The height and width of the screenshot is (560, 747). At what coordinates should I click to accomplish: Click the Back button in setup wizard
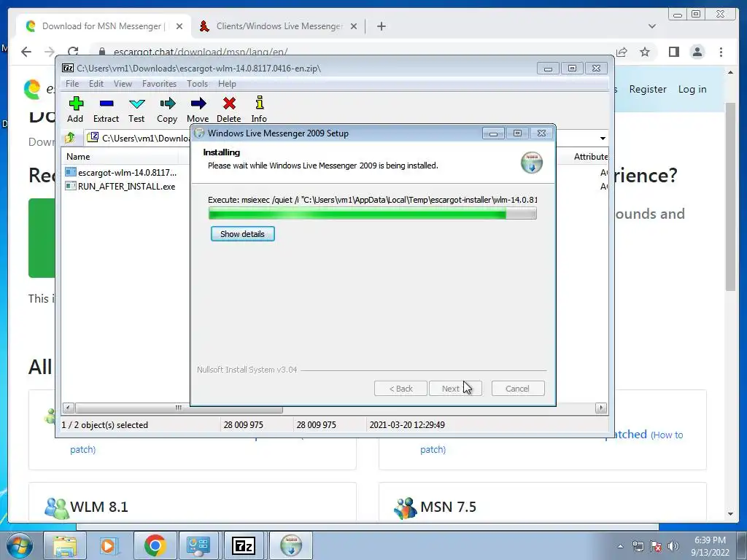tap(400, 389)
